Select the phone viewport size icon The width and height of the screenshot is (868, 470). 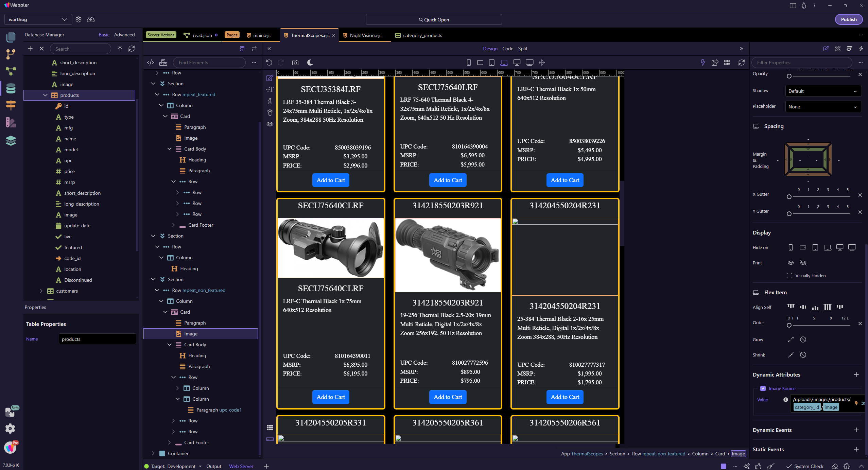(469, 63)
